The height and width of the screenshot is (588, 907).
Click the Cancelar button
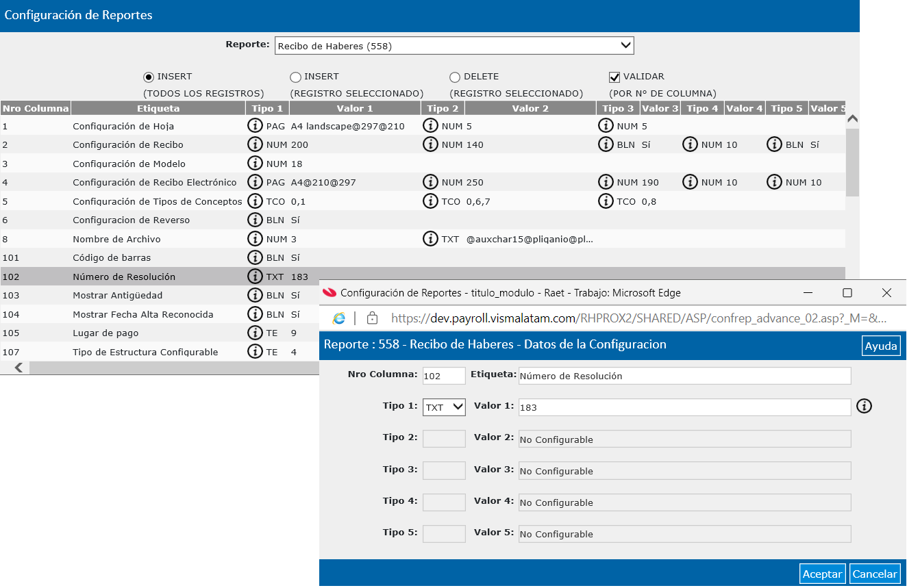pos(875,574)
